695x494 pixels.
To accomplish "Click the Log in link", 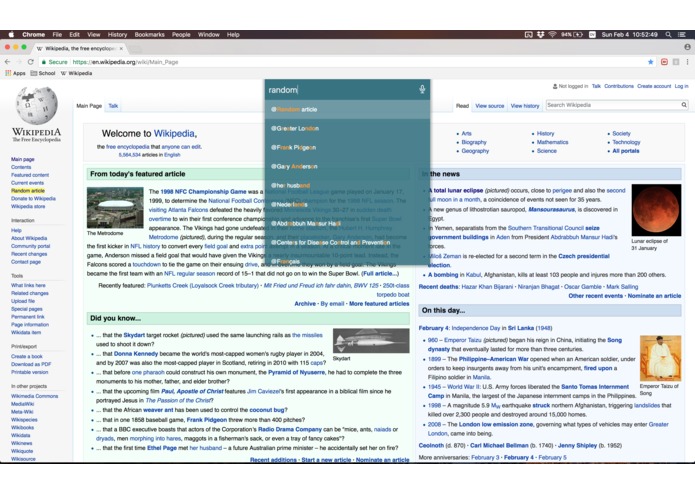I will (681, 86).
